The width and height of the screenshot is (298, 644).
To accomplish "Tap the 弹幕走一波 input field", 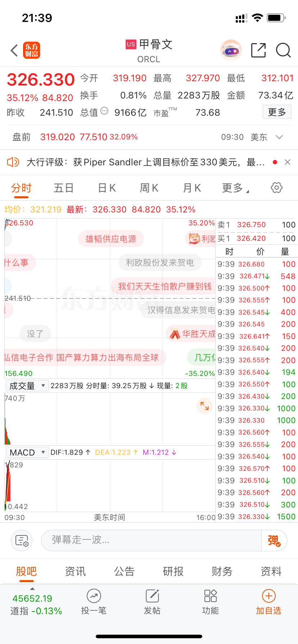I will pyautogui.click(x=152, y=540).
